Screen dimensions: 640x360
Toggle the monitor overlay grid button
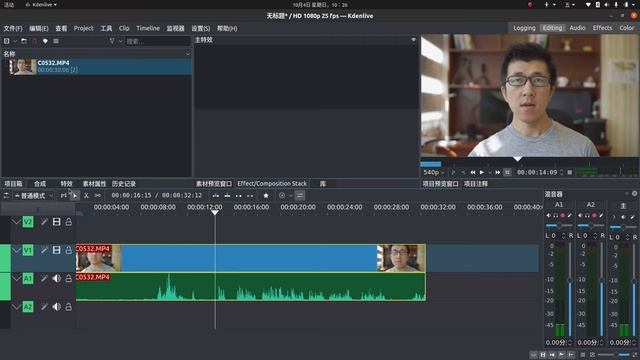[507, 173]
